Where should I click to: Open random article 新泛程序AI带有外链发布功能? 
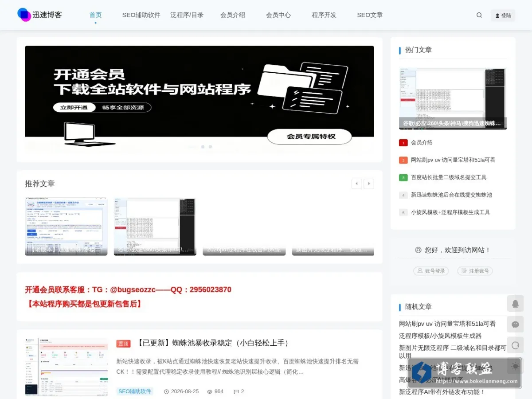tap(442, 392)
